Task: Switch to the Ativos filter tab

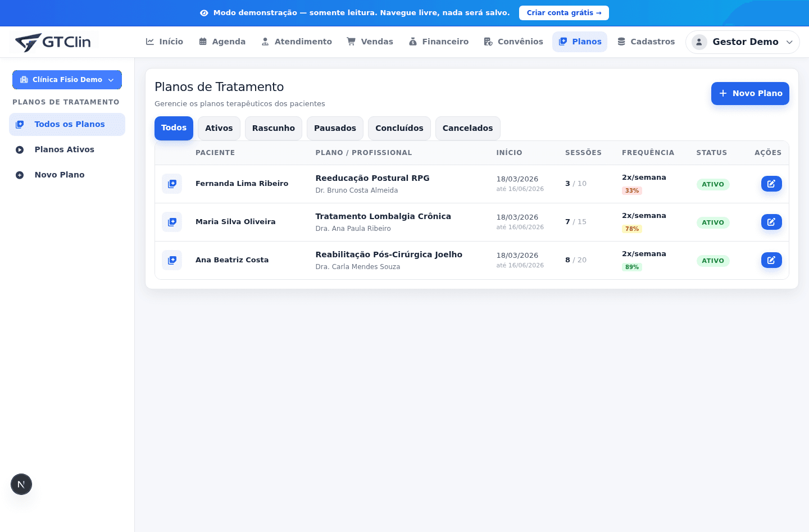Action: tap(219, 128)
